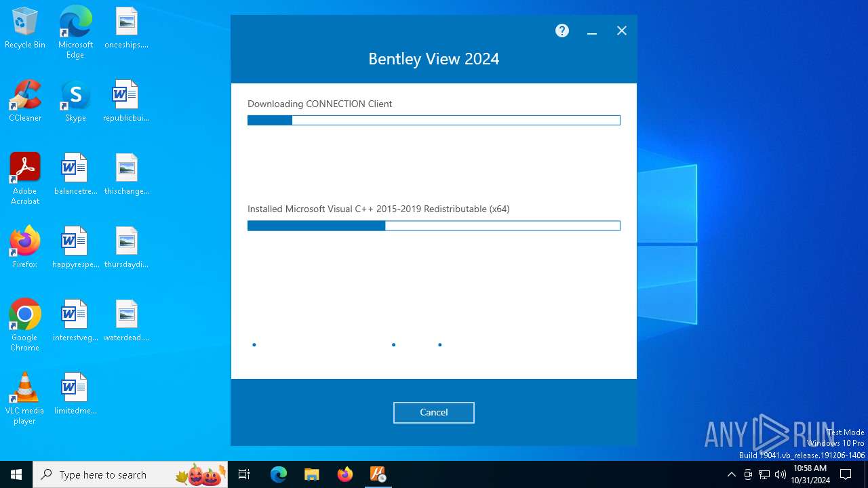
Task: Select the onceships image file on desktop
Action: 126,28
